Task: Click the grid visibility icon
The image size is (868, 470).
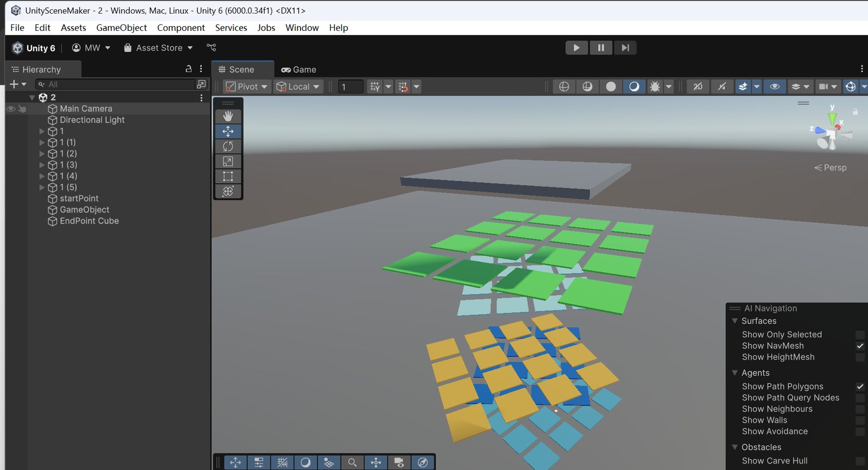Action: 375,87
